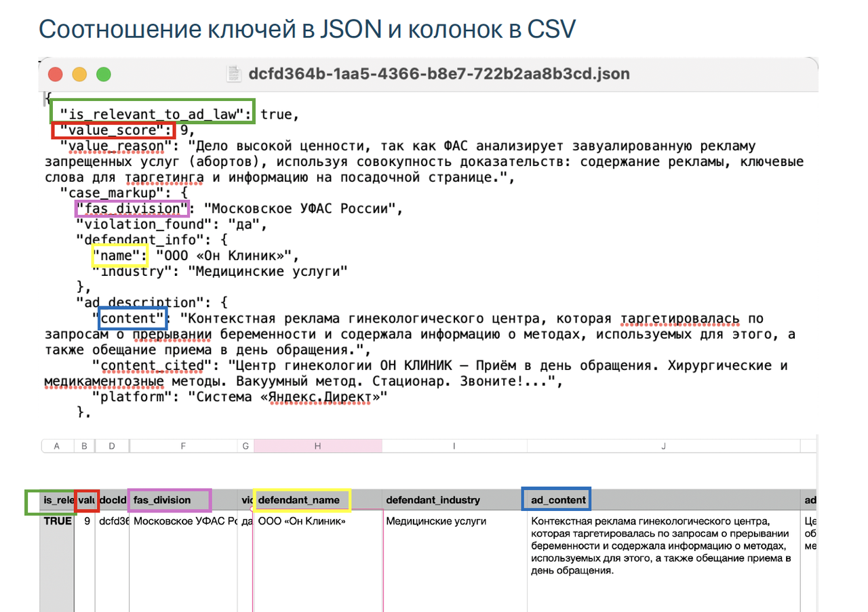Select spreadsheet column G header

coord(245,445)
